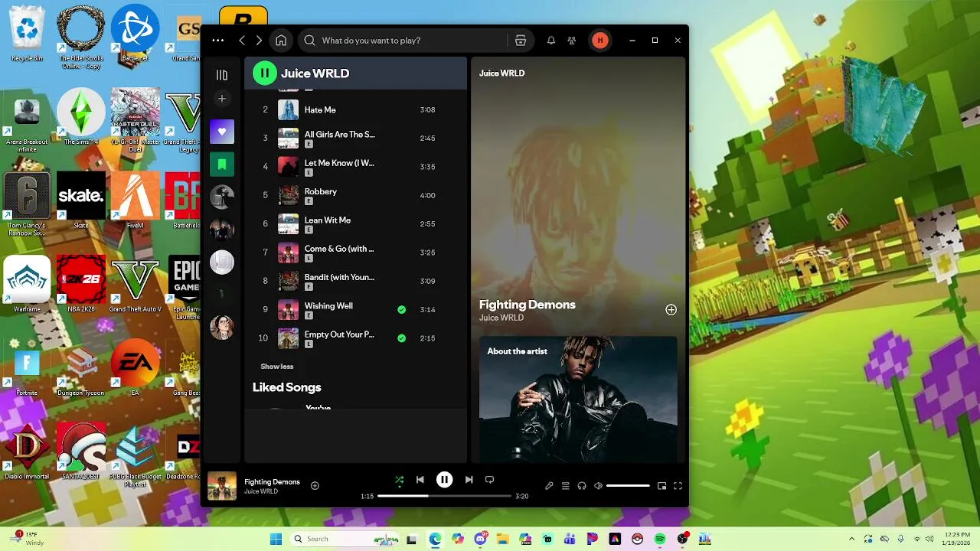This screenshot has height=551, width=980.
Task: Show hidden system tray icons chevron
Action: (x=851, y=540)
